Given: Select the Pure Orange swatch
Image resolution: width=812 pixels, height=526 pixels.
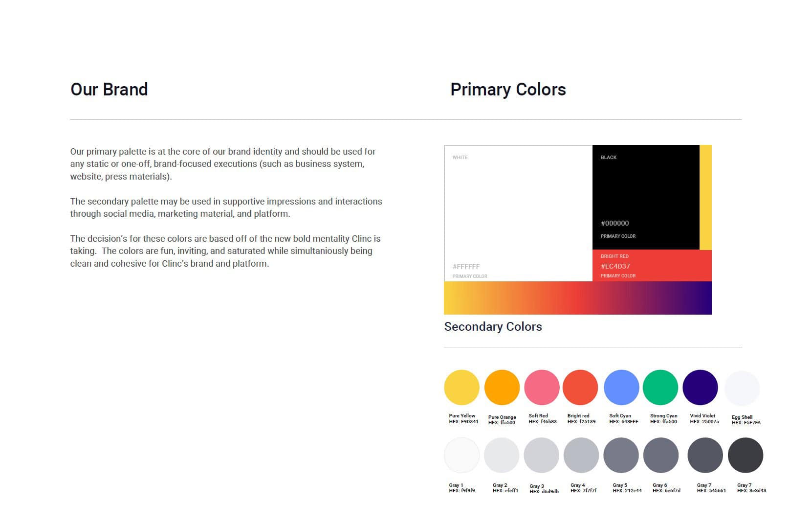Looking at the screenshot, I should pos(502,388).
